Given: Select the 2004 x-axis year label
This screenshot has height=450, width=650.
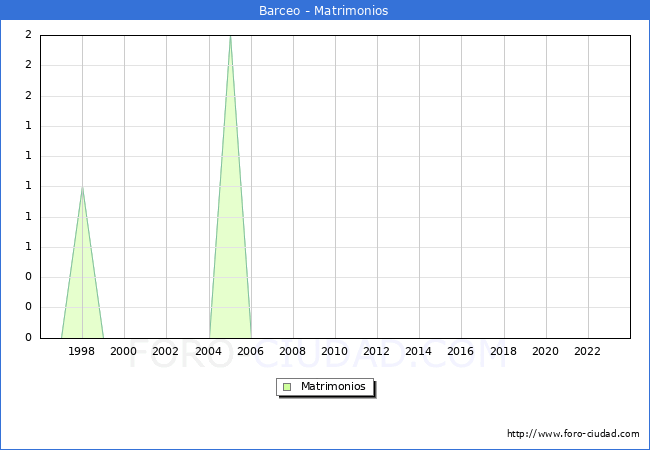Looking at the screenshot, I should point(208,351).
